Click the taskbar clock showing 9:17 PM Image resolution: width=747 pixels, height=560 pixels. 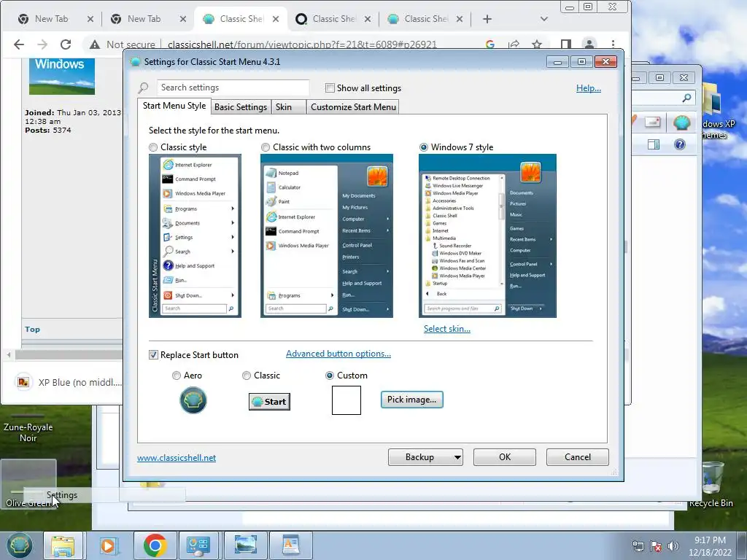710,546
